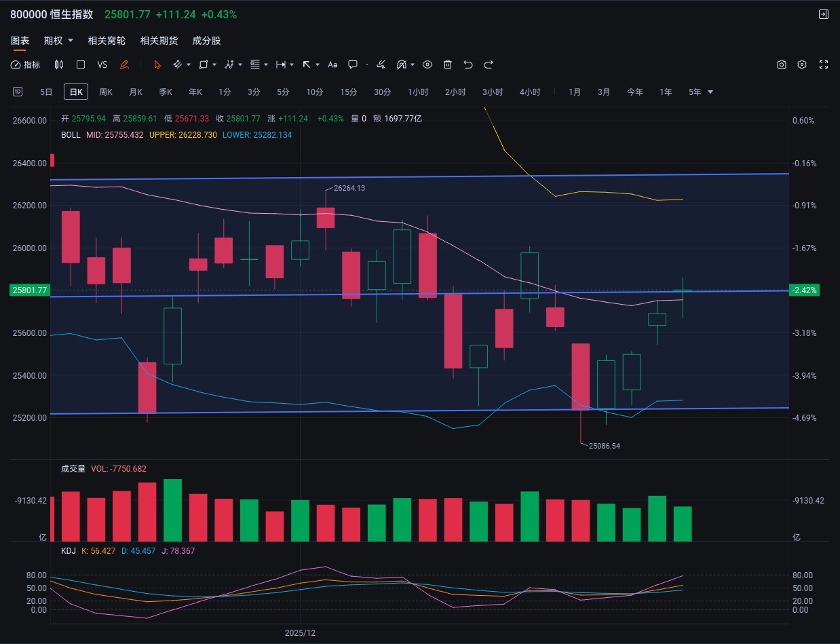Select the comment bubble tool
This screenshot has width=840, height=644.
[x=353, y=64]
